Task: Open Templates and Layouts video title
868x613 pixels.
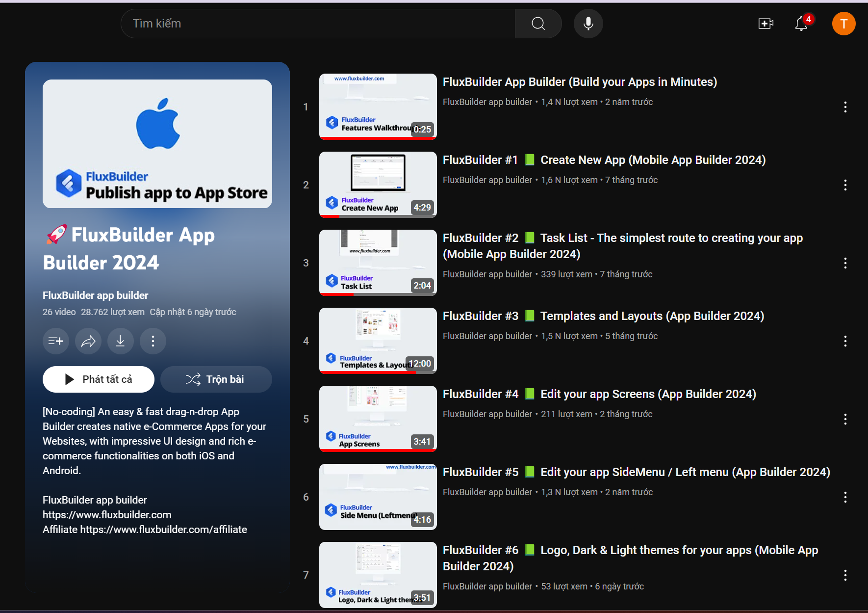Action: [x=603, y=316]
